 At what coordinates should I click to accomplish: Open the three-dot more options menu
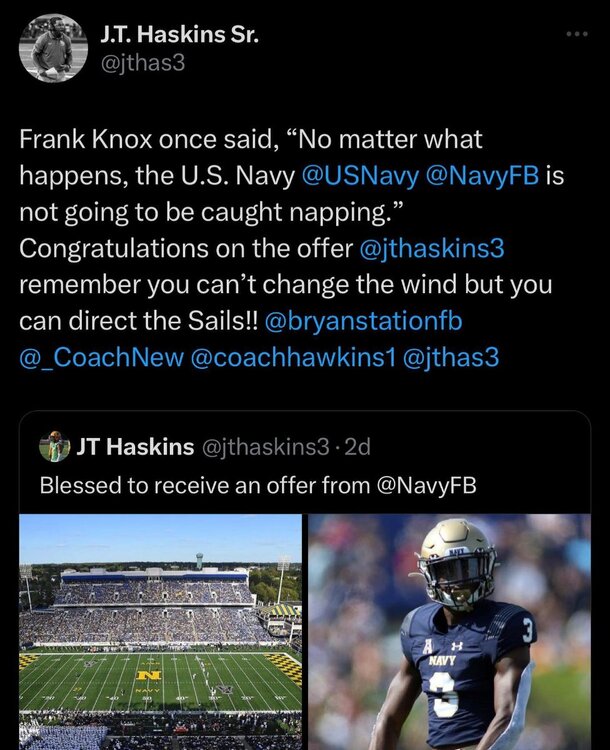pos(577,34)
